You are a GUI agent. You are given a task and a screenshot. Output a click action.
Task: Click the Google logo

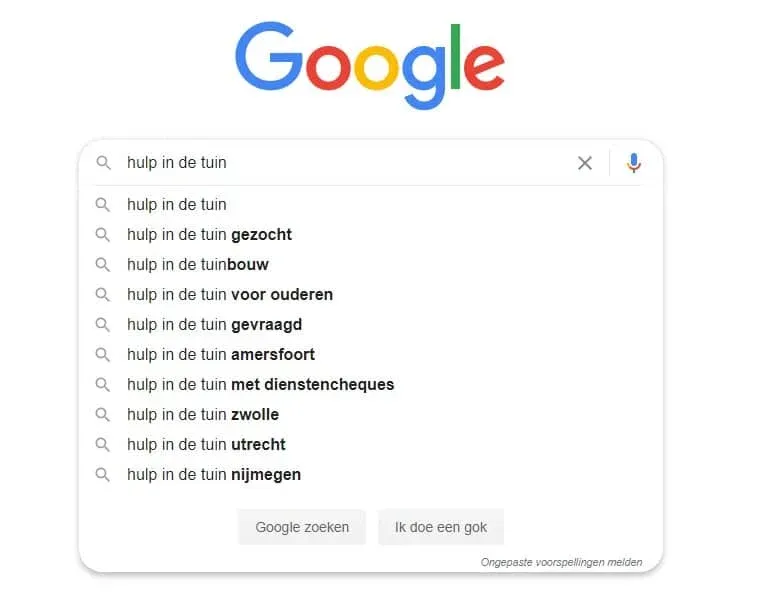(x=370, y=68)
